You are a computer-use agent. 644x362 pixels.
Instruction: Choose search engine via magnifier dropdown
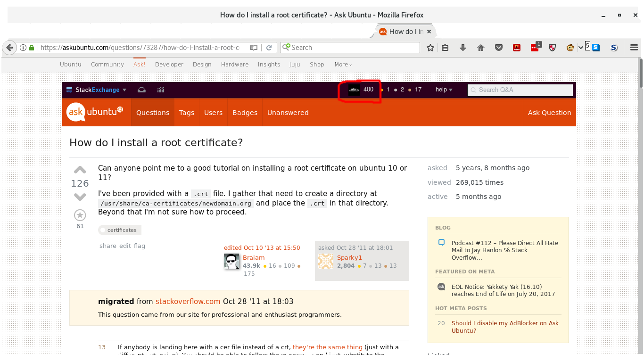click(x=286, y=48)
